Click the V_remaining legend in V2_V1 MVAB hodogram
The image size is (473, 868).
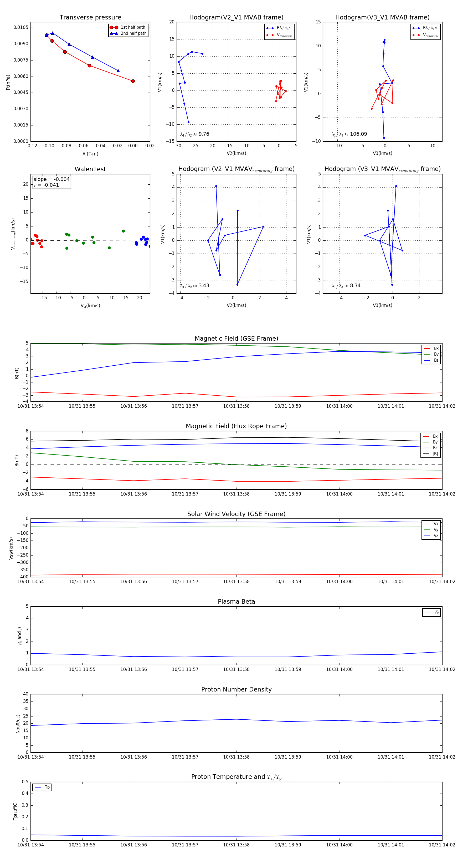click(x=279, y=35)
